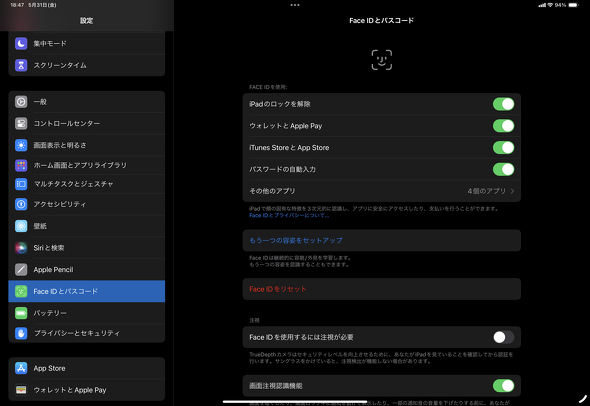Image resolution: width=590 pixels, height=406 pixels.
Task: Tap the Display & Brightness (画面表示と明るさ) icon
Action: [21, 145]
